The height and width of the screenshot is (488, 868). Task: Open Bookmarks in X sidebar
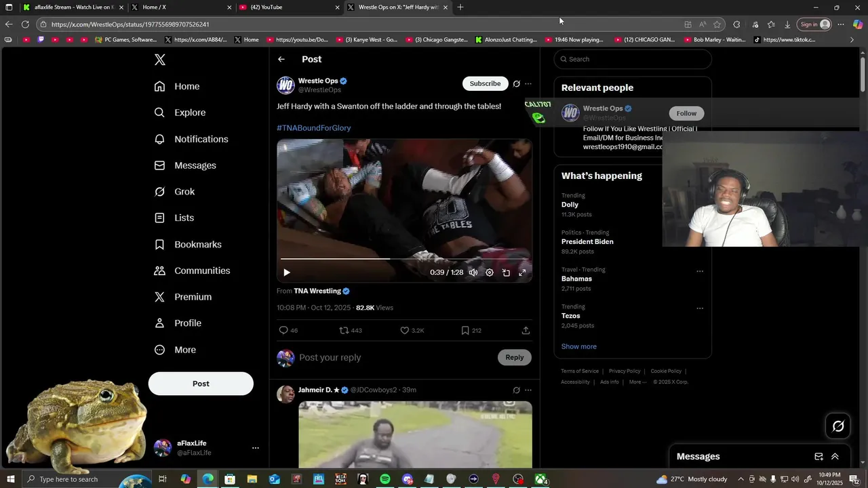188,244
